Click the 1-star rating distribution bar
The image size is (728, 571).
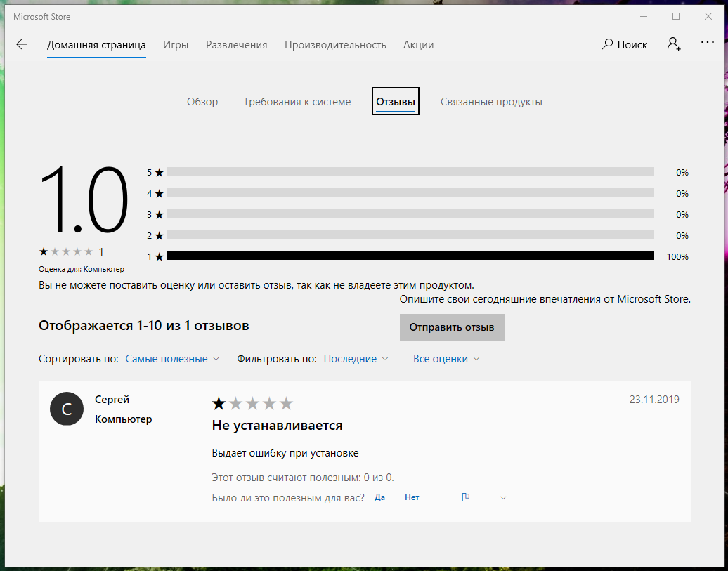click(x=410, y=256)
